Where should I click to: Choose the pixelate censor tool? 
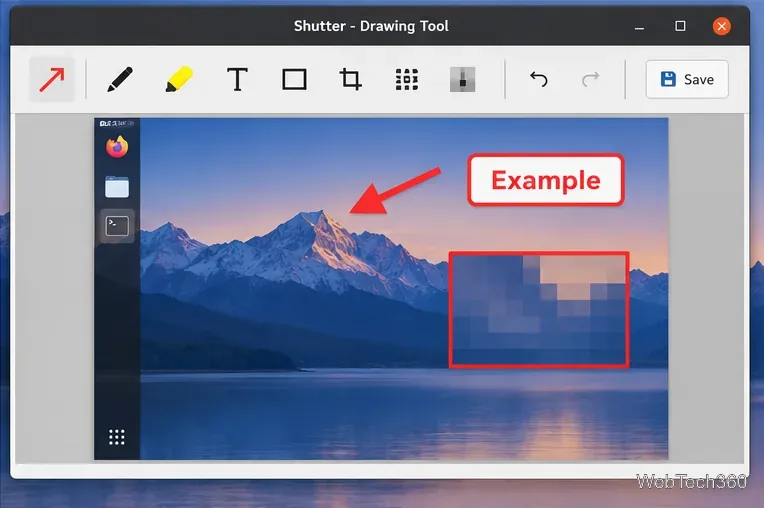pos(407,79)
